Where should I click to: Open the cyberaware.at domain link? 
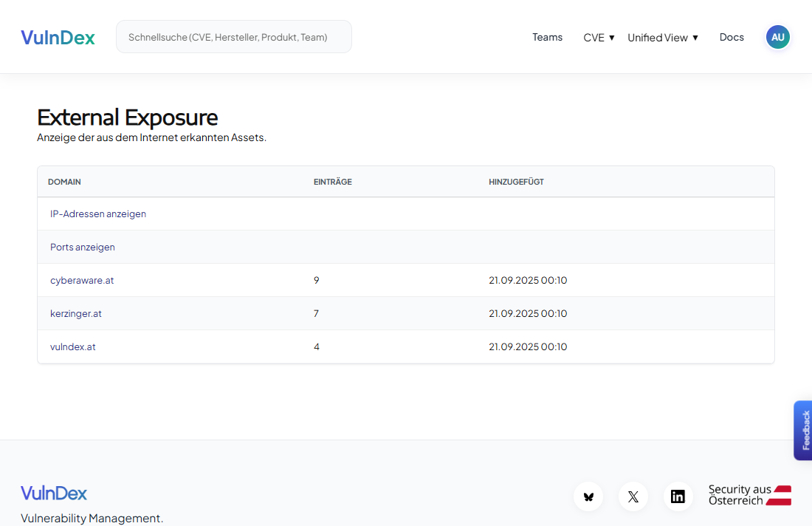click(x=82, y=280)
